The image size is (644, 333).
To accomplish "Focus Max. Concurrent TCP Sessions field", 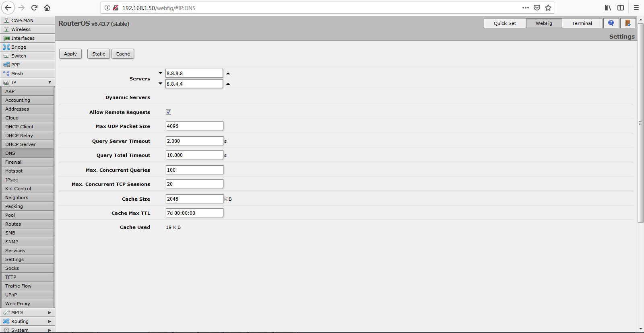I will point(194,184).
